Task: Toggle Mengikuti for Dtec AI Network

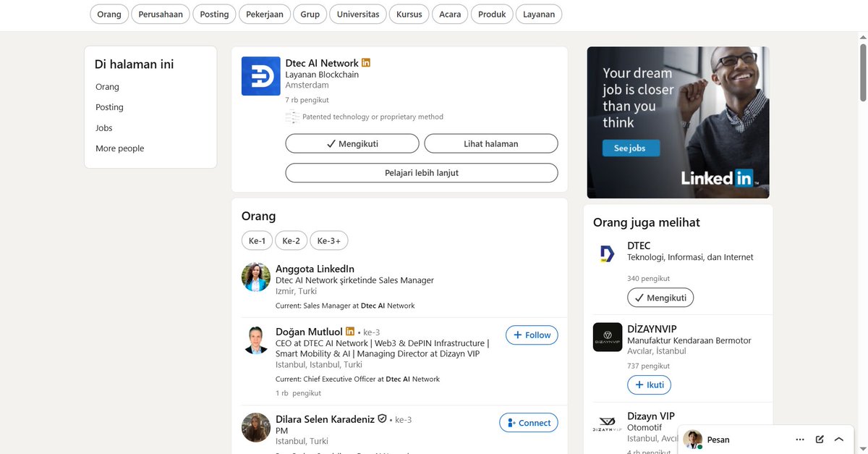Action: point(352,143)
